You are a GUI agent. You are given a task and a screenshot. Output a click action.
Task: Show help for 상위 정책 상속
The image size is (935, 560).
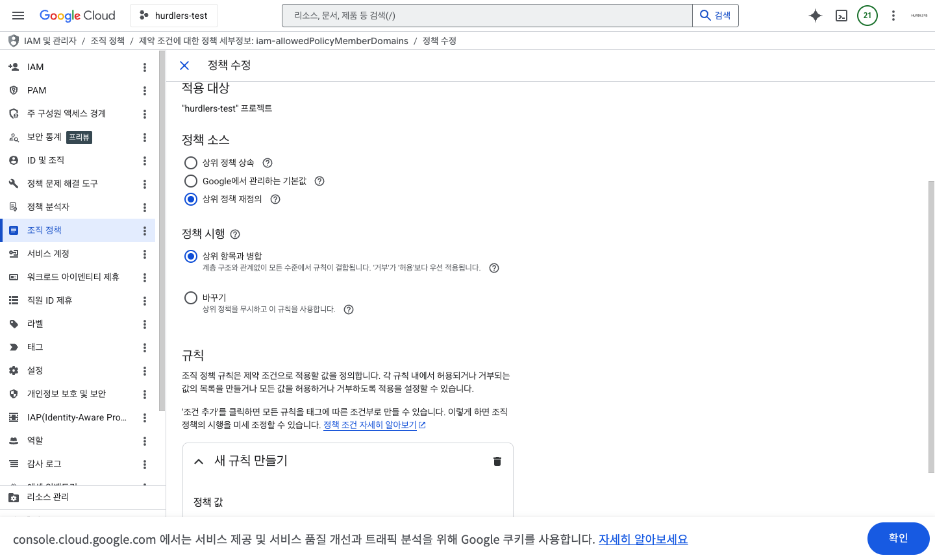(x=268, y=163)
